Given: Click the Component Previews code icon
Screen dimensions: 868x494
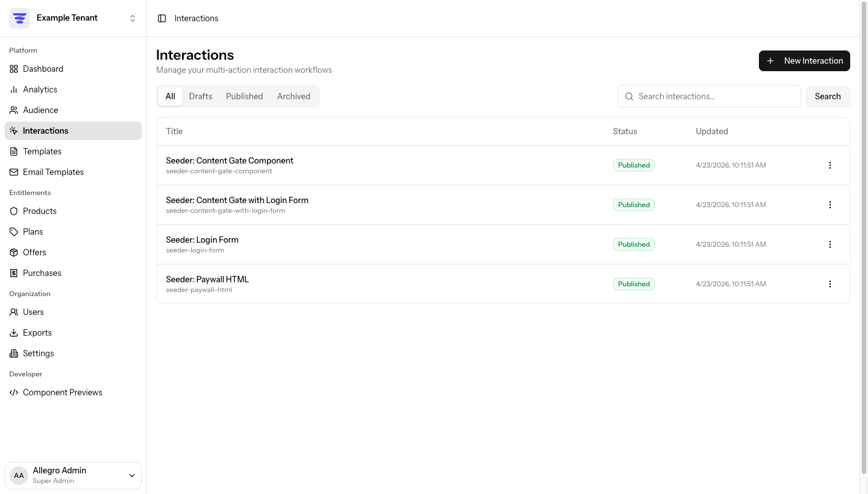Looking at the screenshot, I should tap(14, 392).
